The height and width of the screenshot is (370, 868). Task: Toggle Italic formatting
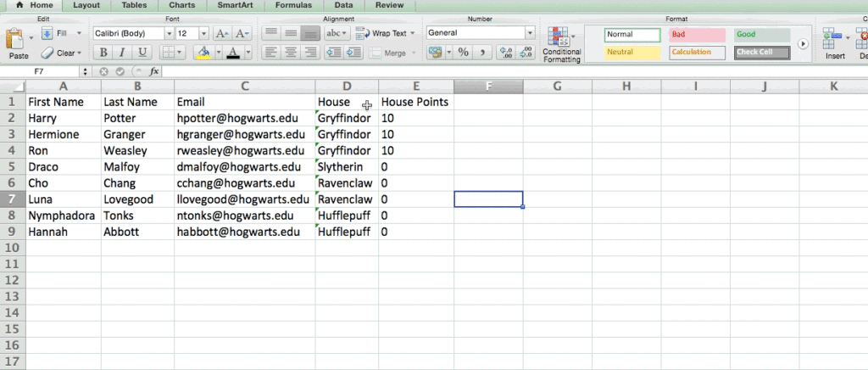click(x=124, y=53)
